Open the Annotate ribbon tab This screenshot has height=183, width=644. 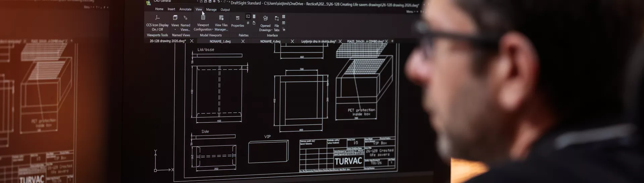[x=185, y=9]
